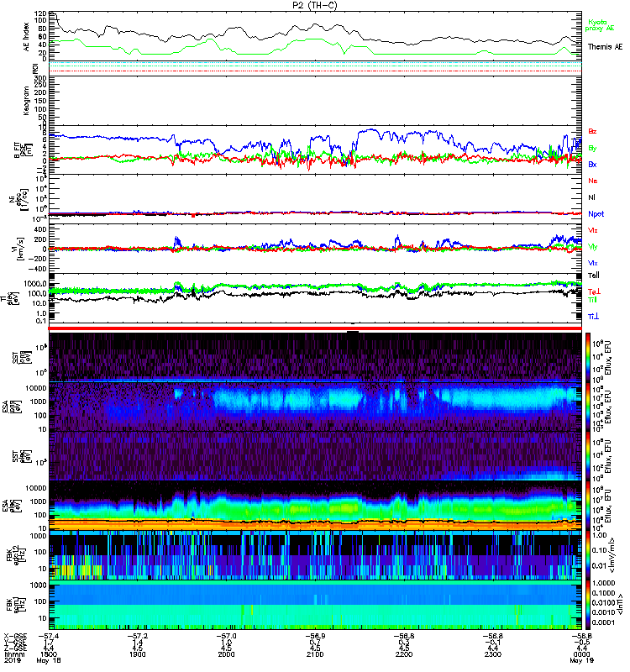Click the blue Bx legend label
This screenshot has width=630, height=672.
point(592,164)
